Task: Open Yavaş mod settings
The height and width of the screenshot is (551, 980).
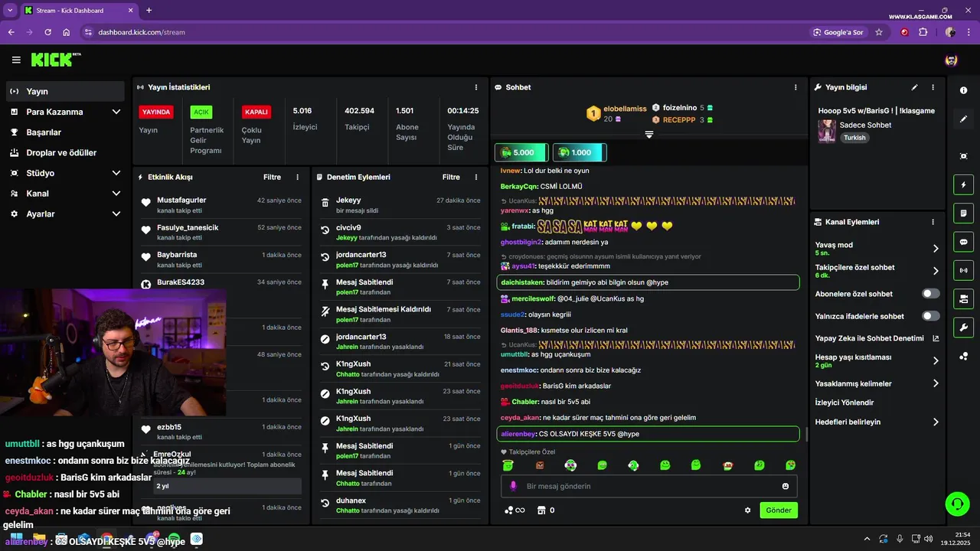Action: coord(877,249)
